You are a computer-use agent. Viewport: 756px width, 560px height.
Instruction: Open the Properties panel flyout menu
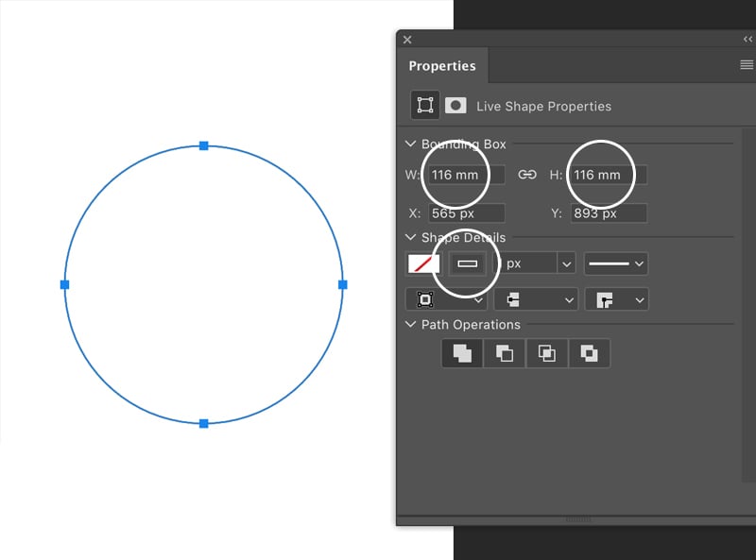point(747,64)
